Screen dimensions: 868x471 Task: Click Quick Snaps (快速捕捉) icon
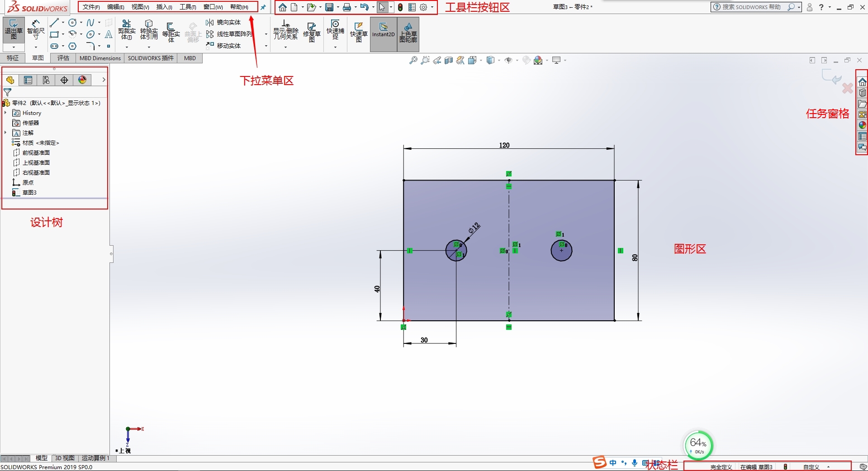pos(335,30)
